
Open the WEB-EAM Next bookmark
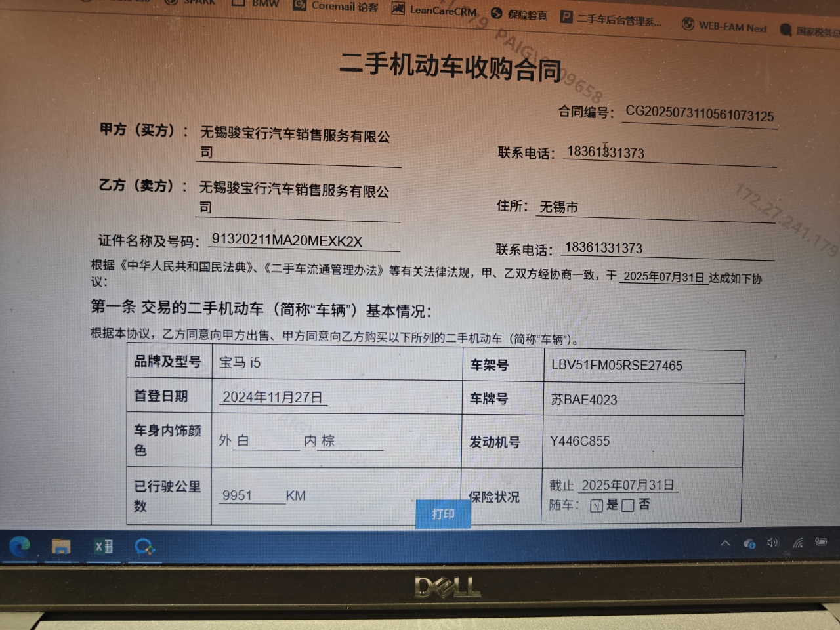tap(724, 26)
